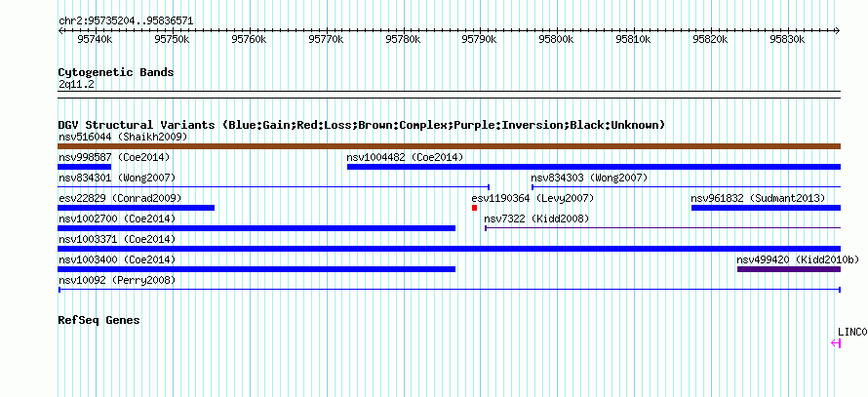This screenshot has width=868, height=397.
Task: Click the Cytogenetic Bands track title
Action: pyautogui.click(x=116, y=72)
